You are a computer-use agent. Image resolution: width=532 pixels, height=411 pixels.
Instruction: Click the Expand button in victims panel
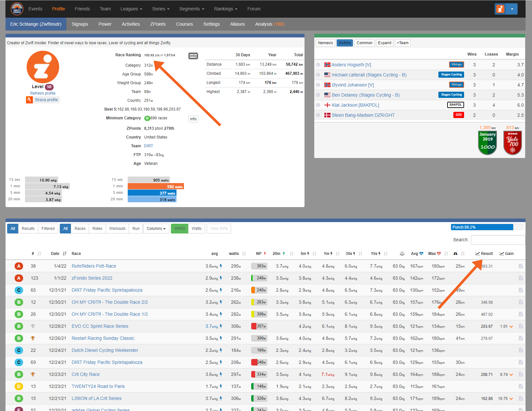pyautogui.click(x=385, y=43)
